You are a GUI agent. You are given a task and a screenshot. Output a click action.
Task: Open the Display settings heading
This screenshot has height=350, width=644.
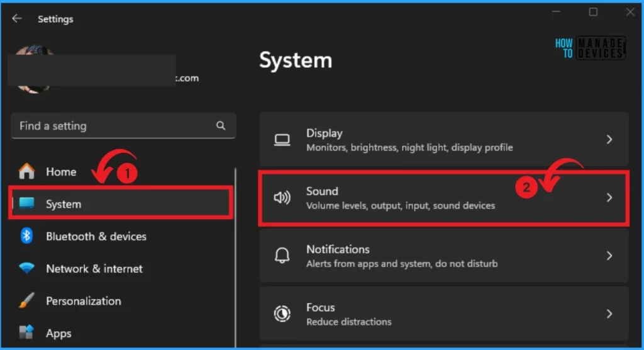click(x=324, y=133)
